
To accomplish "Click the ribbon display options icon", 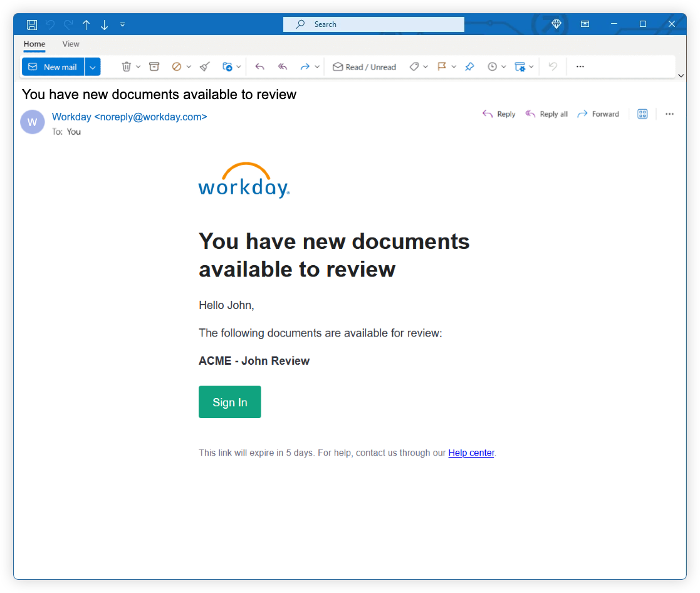I will pos(585,24).
